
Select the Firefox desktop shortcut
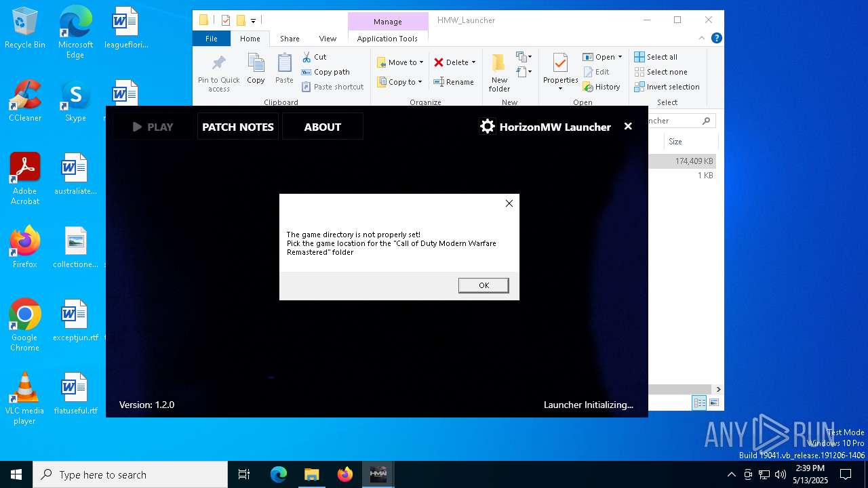point(25,247)
